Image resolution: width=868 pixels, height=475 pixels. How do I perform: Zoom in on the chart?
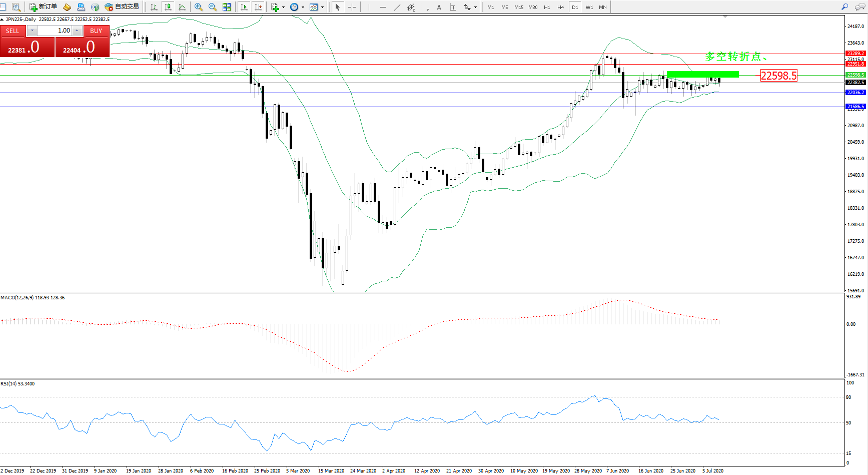coord(199,7)
